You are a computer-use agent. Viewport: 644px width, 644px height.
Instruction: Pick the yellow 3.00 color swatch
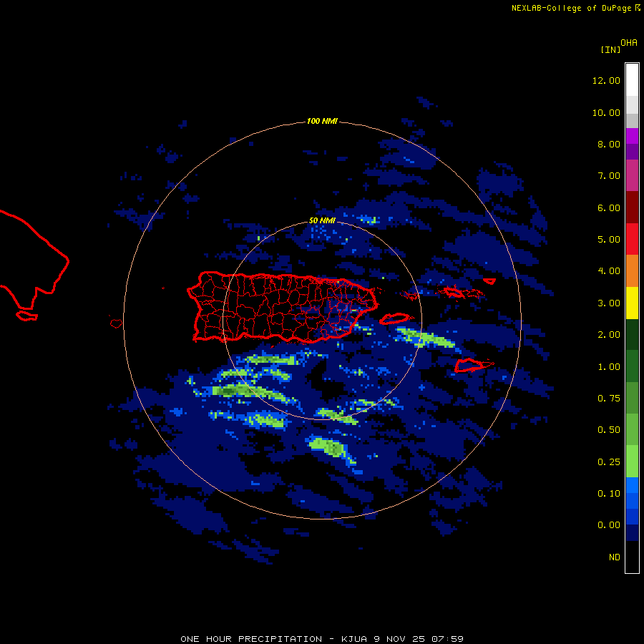pos(632,303)
